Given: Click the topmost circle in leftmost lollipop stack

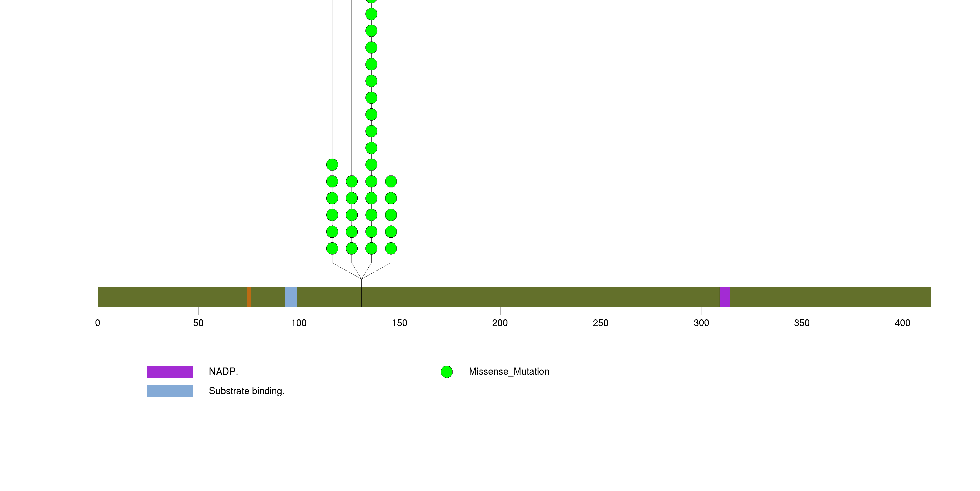Looking at the screenshot, I should coord(332,165).
